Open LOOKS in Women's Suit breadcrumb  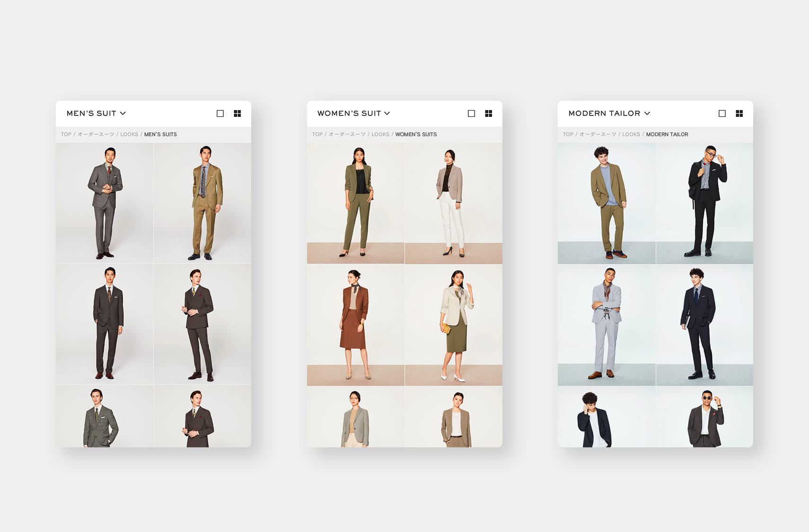[380, 134]
